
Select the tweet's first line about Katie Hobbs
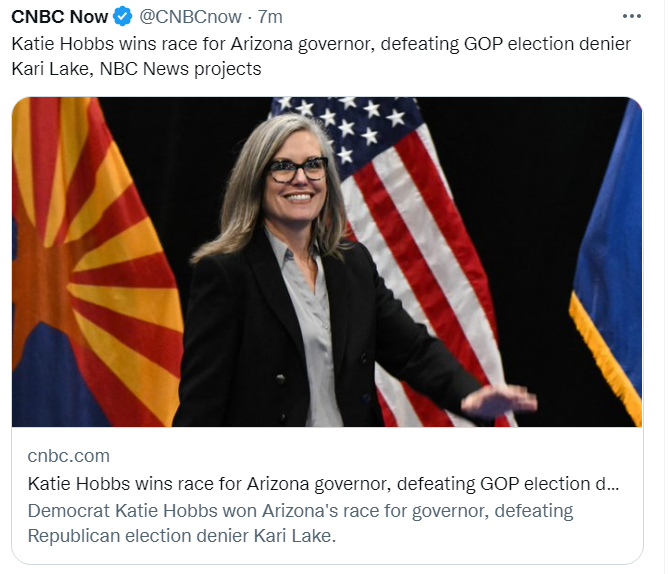pos(321,44)
